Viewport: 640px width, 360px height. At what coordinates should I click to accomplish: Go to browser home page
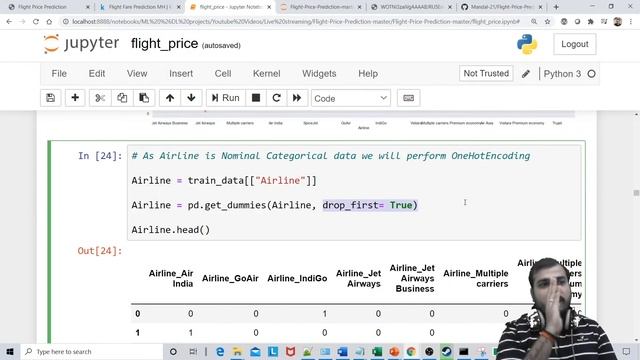click(x=49, y=22)
